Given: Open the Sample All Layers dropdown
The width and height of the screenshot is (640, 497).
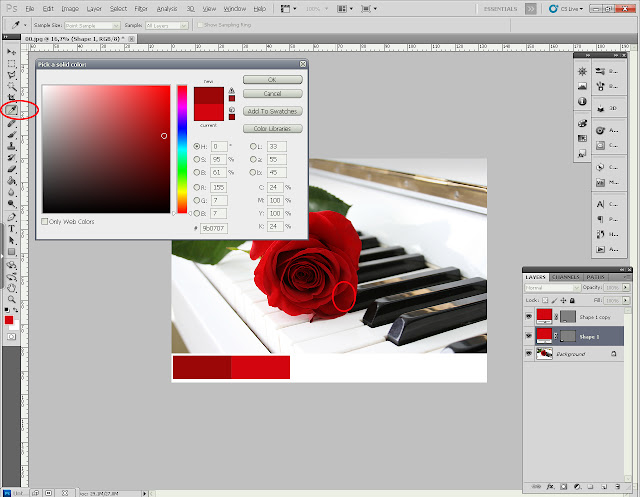Looking at the screenshot, I should [x=166, y=25].
